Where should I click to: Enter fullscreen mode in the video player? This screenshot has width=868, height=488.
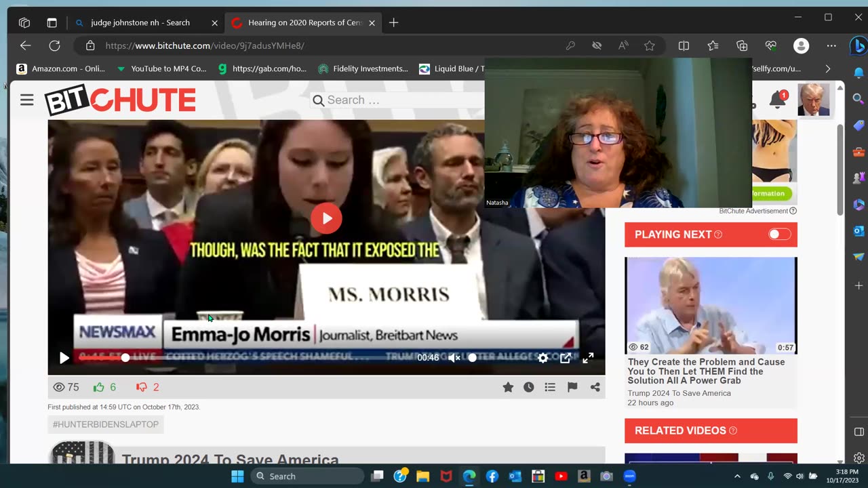coord(588,358)
